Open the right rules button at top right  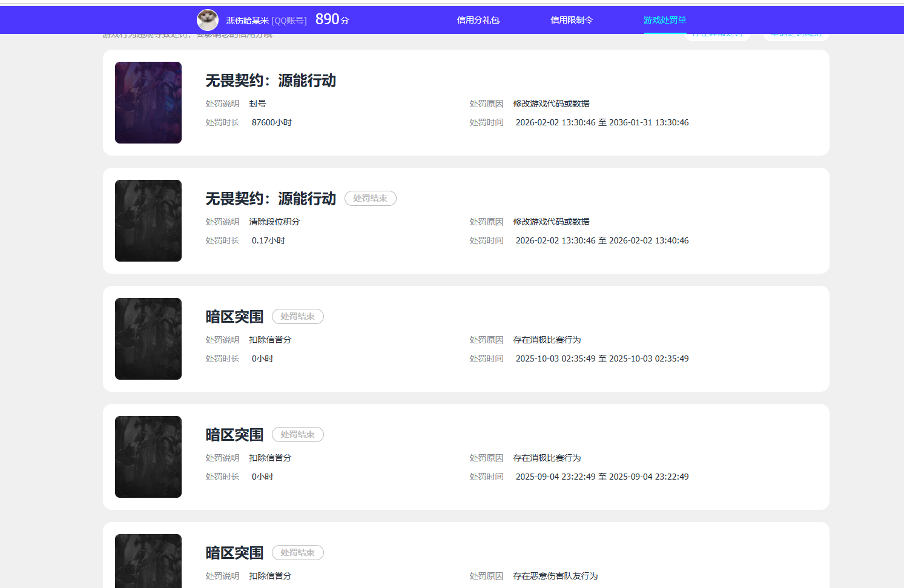point(796,34)
